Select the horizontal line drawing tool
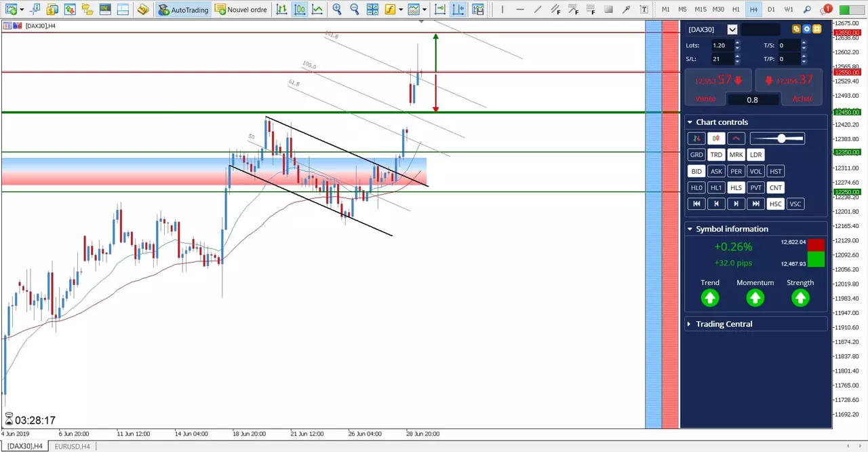 click(520, 10)
